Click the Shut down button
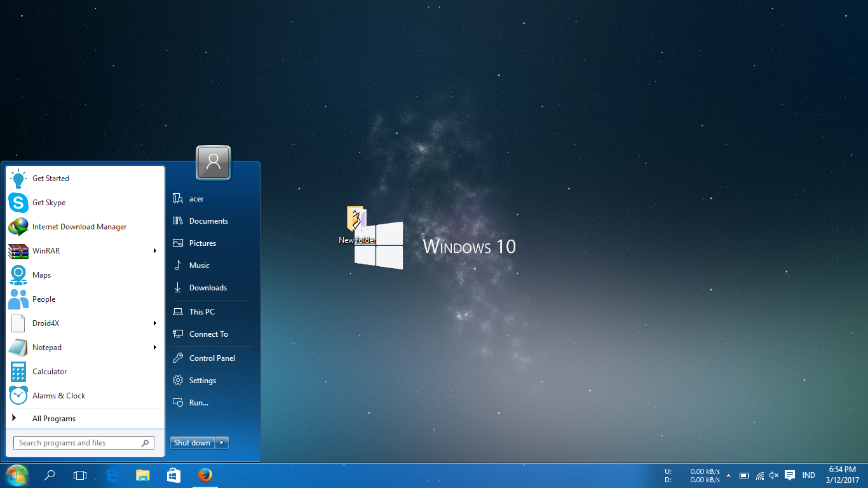 click(192, 443)
